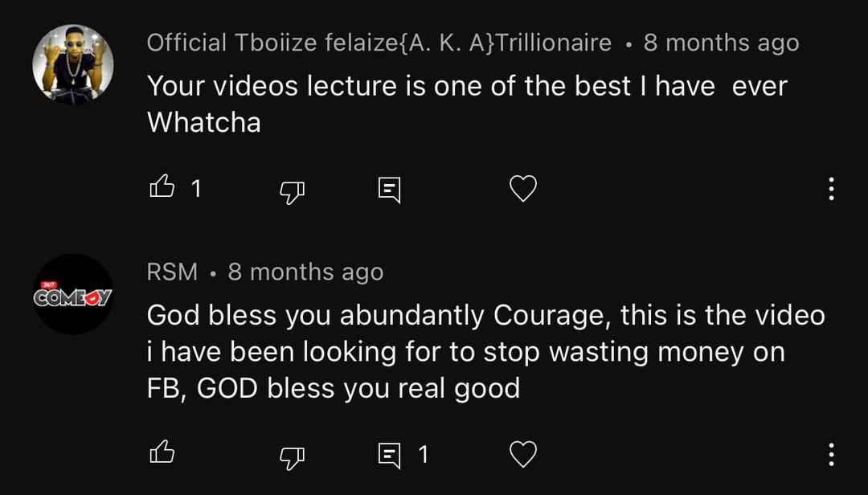The image size is (868, 495).
Task: Open more options for Tboiize comment
Action: click(831, 189)
